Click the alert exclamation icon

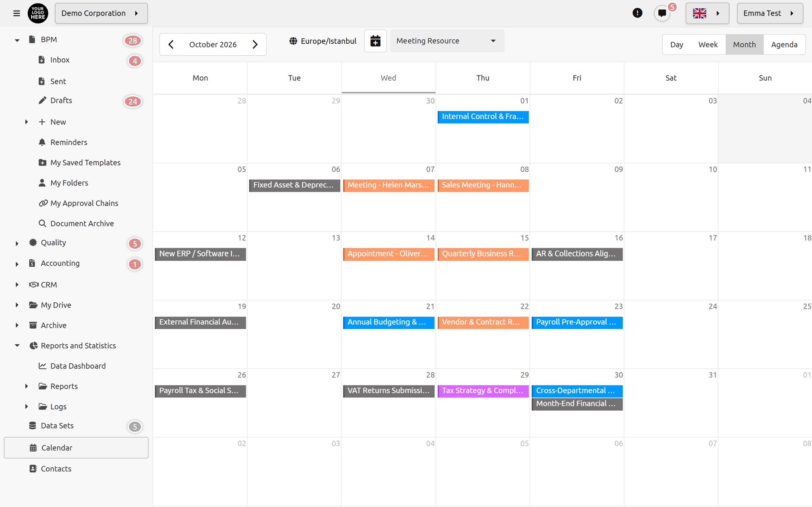637,13
